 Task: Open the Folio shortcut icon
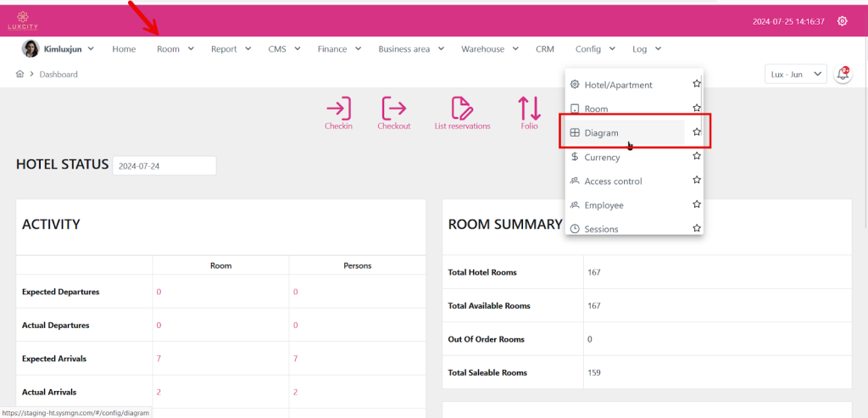[x=529, y=109]
